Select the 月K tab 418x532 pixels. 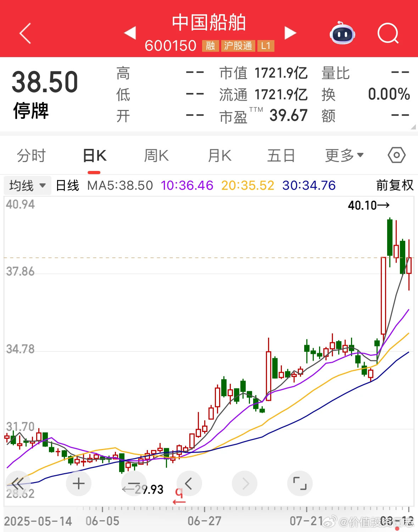219,155
